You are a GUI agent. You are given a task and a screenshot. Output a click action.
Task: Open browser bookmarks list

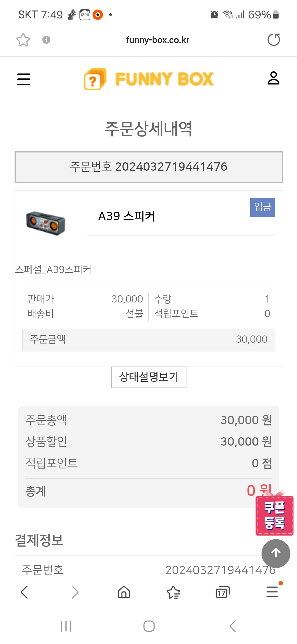click(173, 592)
